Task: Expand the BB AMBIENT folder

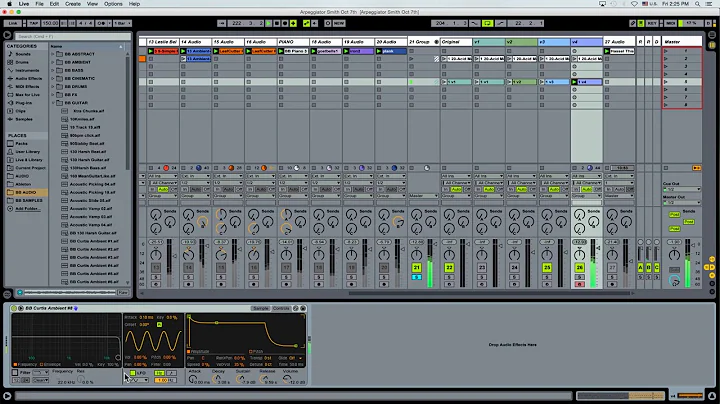Action: 53,62
